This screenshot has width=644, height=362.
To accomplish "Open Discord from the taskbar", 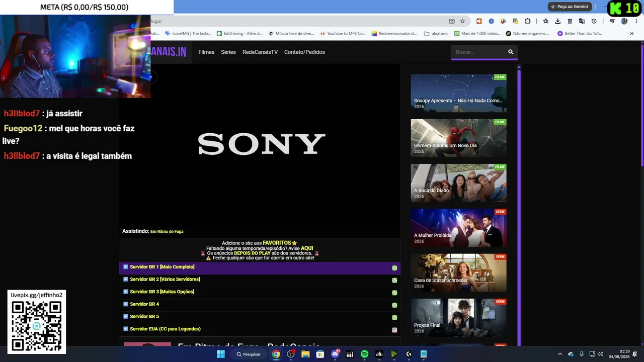I will [335, 354].
